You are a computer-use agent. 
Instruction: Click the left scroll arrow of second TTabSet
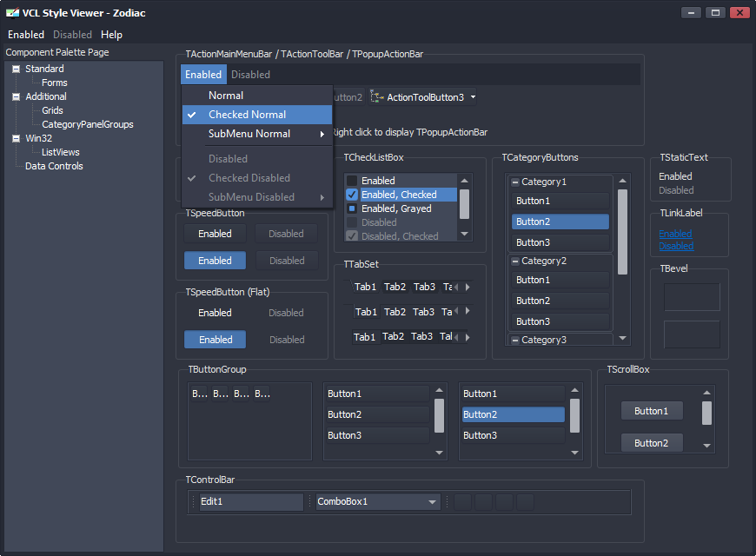pos(456,311)
